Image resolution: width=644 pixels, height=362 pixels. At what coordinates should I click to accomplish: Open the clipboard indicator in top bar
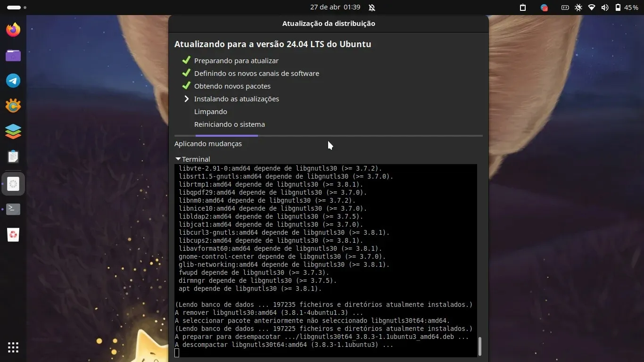[x=523, y=8]
